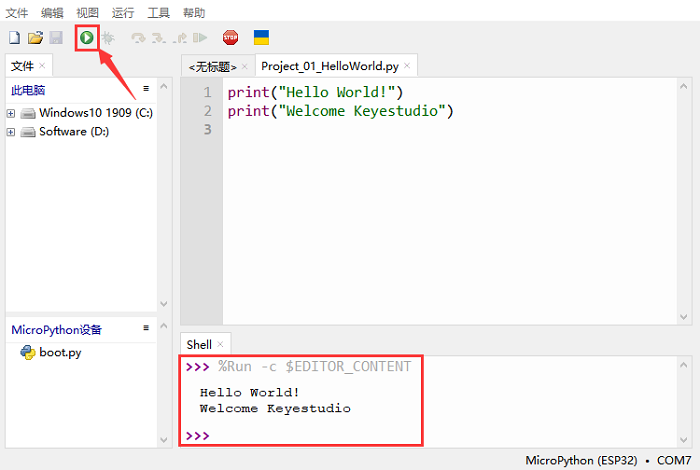700x470 pixels.
Task: Open the 运行 menu
Action: 123,13
